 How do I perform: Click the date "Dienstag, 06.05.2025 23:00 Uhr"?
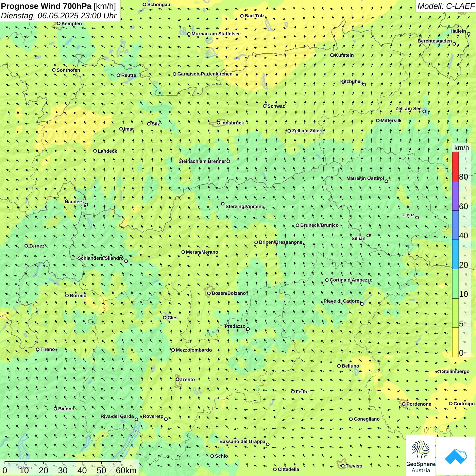tap(59, 16)
